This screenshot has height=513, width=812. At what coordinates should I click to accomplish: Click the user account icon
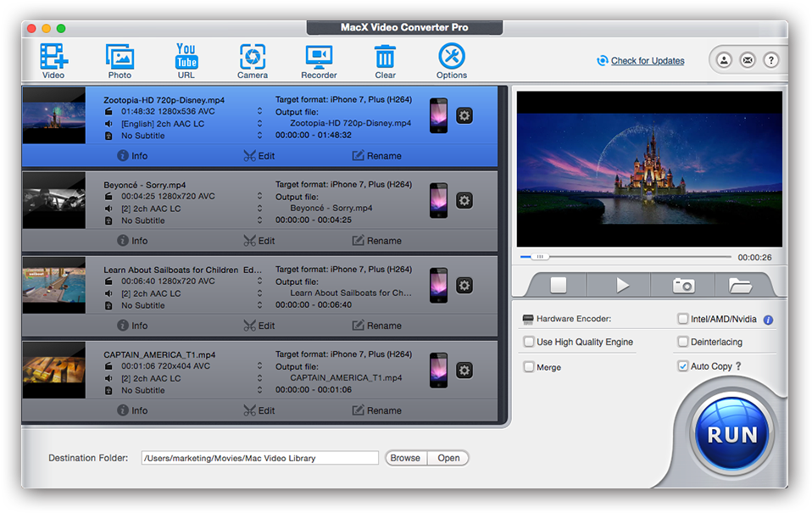(x=724, y=61)
